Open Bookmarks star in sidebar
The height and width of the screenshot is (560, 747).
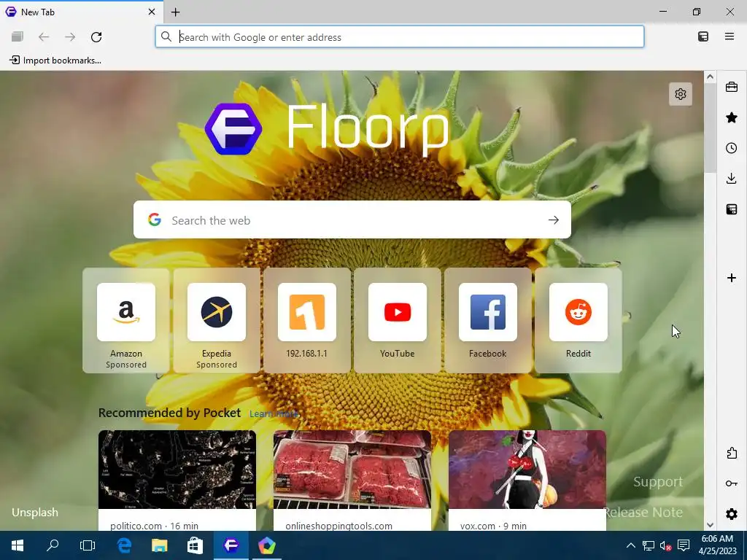732,117
